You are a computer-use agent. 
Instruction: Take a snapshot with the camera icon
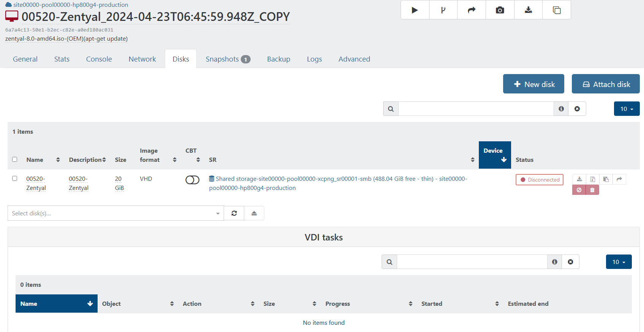click(500, 10)
